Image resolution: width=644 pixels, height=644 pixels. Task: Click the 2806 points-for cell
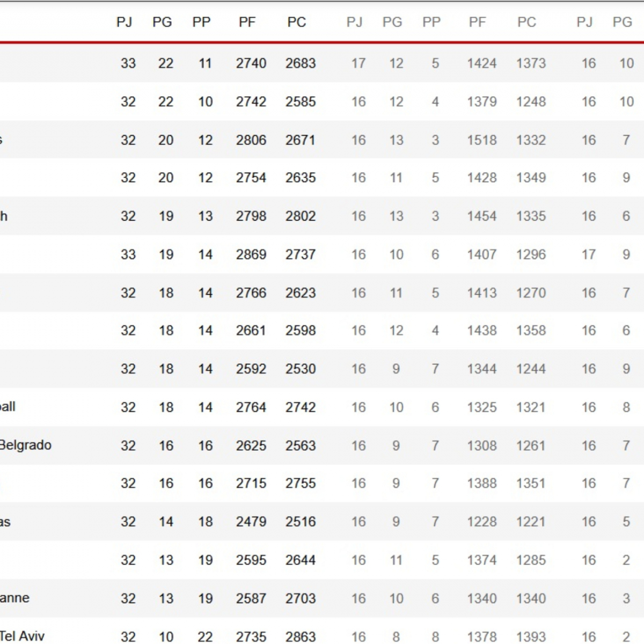coord(251,140)
